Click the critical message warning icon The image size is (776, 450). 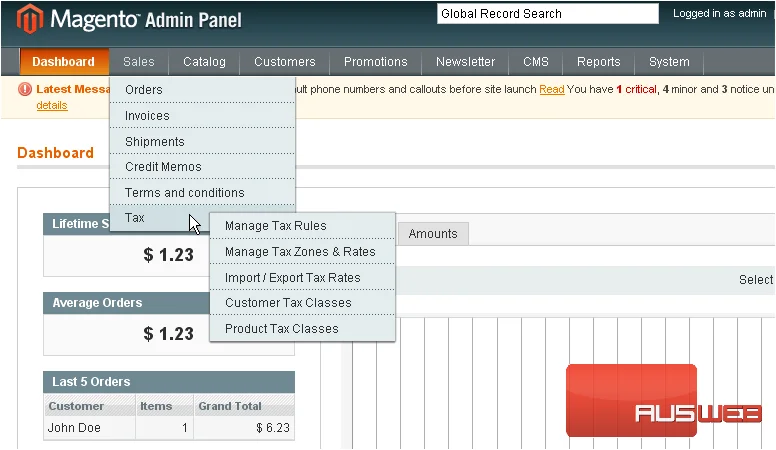point(25,89)
